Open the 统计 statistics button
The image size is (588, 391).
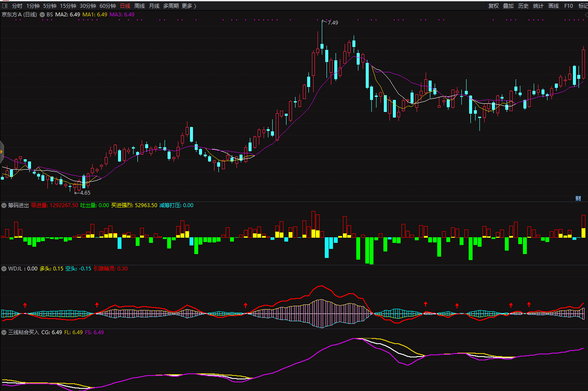click(538, 6)
